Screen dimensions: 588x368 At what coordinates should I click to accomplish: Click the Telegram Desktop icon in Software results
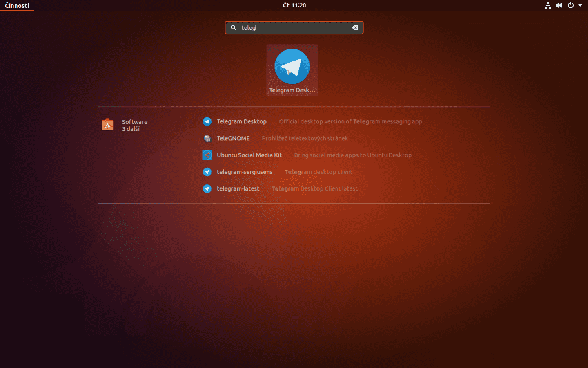pyautogui.click(x=207, y=121)
